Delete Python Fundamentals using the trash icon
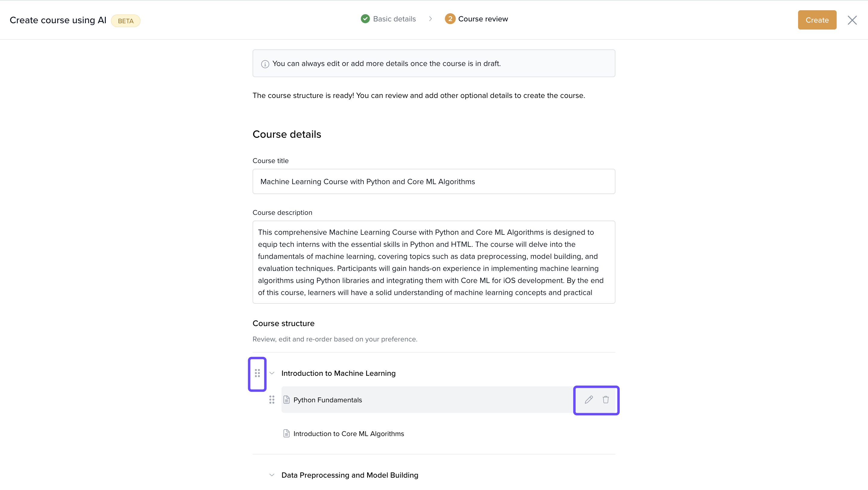 click(x=605, y=400)
